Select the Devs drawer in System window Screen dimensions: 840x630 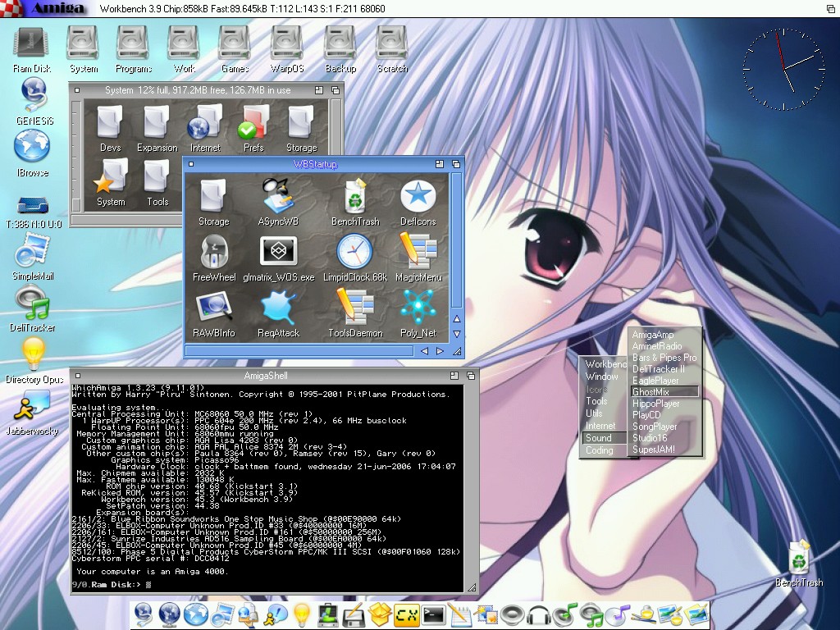[x=111, y=129]
